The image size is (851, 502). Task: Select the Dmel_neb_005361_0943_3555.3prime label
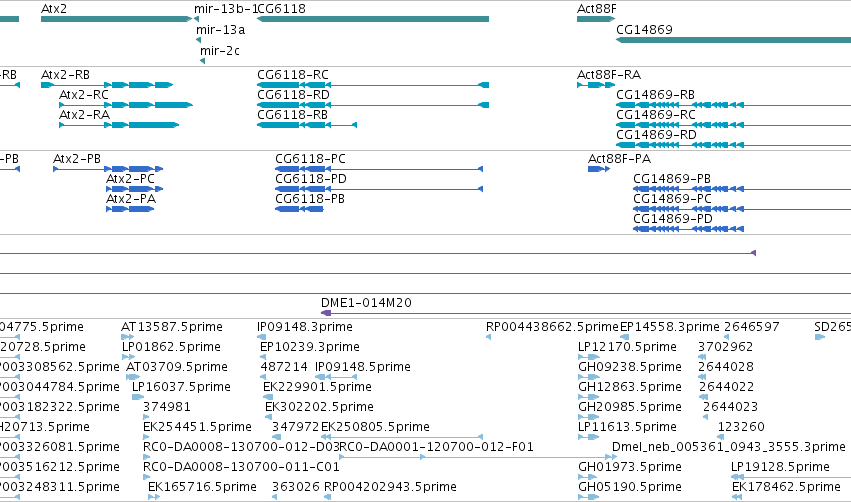728,448
